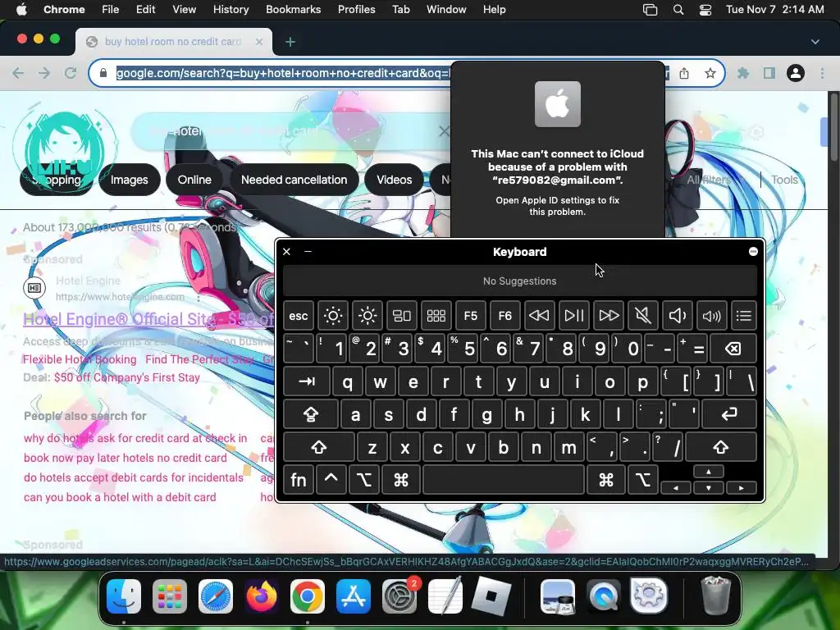Hit the fast-forward media key
Image resolution: width=840 pixels, height=630 pixels.
pos(608,316)
